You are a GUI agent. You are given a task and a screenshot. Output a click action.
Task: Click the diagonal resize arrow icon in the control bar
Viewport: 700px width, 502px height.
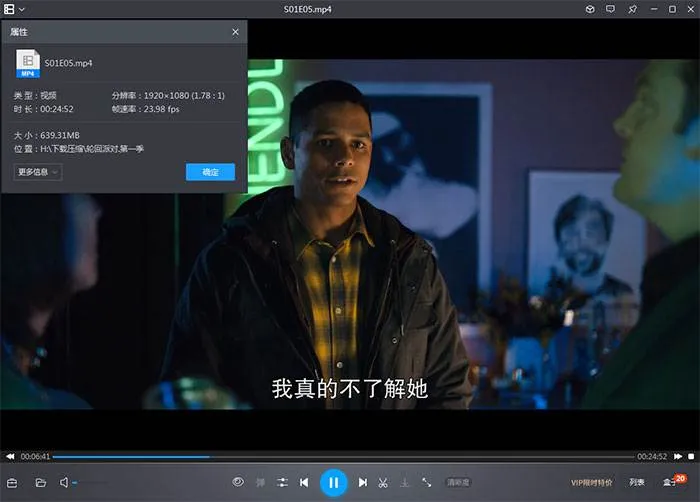click(426, 482)
